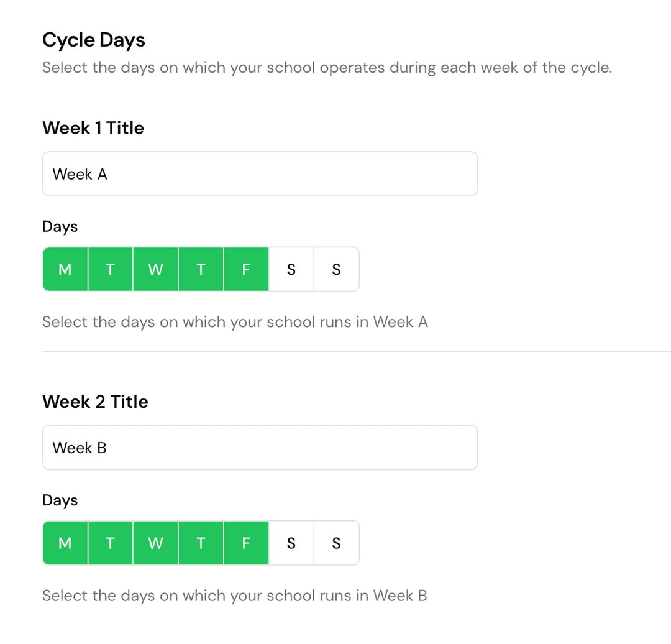
Task: Deselect Thursday in the Week A days
Action: (x=201, y=269)
